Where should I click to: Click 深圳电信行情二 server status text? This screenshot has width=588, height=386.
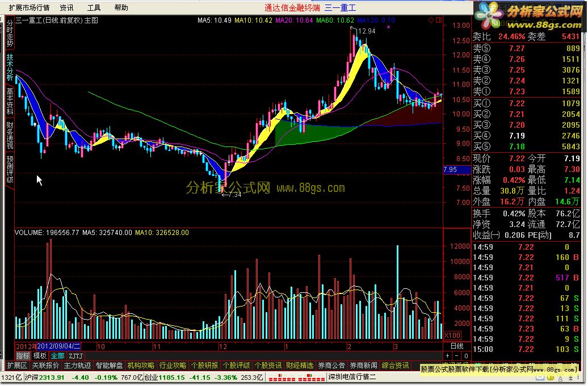pyautogui.click(x=352, y=377)
